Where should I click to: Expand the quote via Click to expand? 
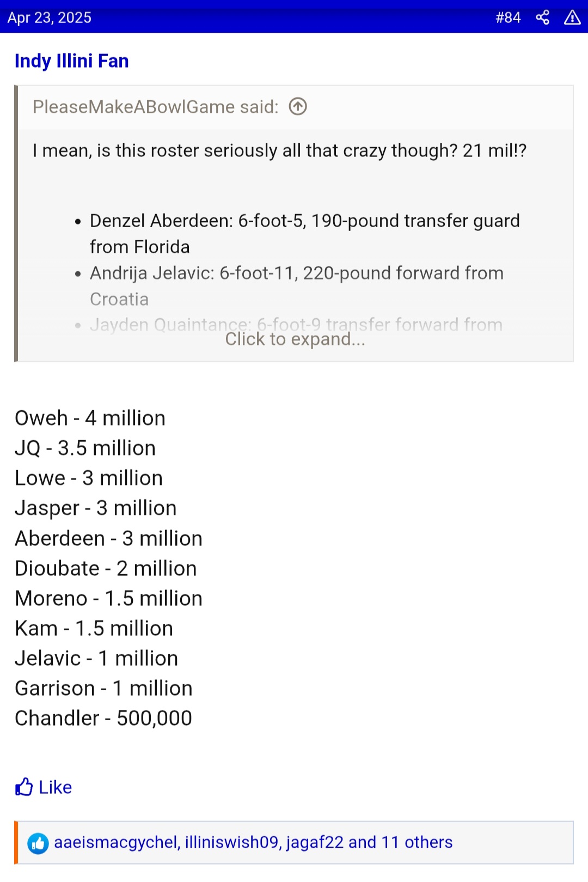click(x=295, y=339)
